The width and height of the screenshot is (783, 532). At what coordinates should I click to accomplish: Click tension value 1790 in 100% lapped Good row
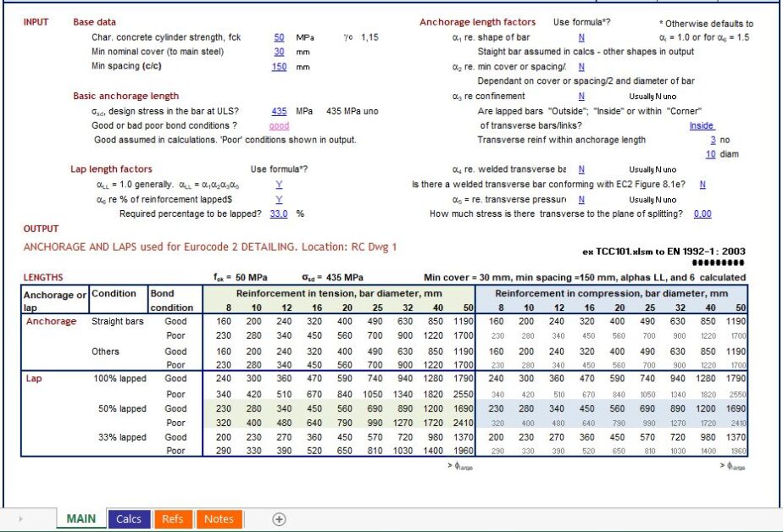[464, 379]
